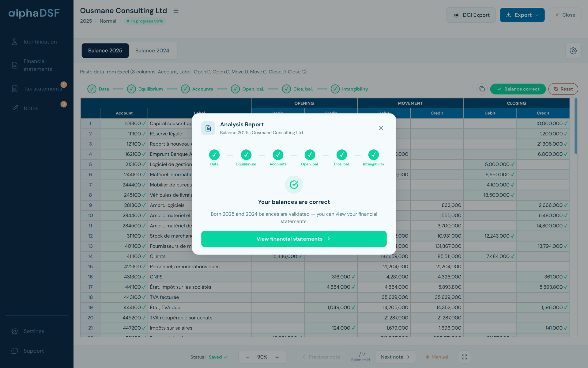This screenshot has height=368, width=588.
Task: Decrease zoom with the minus button
Action: pos(247,357)
